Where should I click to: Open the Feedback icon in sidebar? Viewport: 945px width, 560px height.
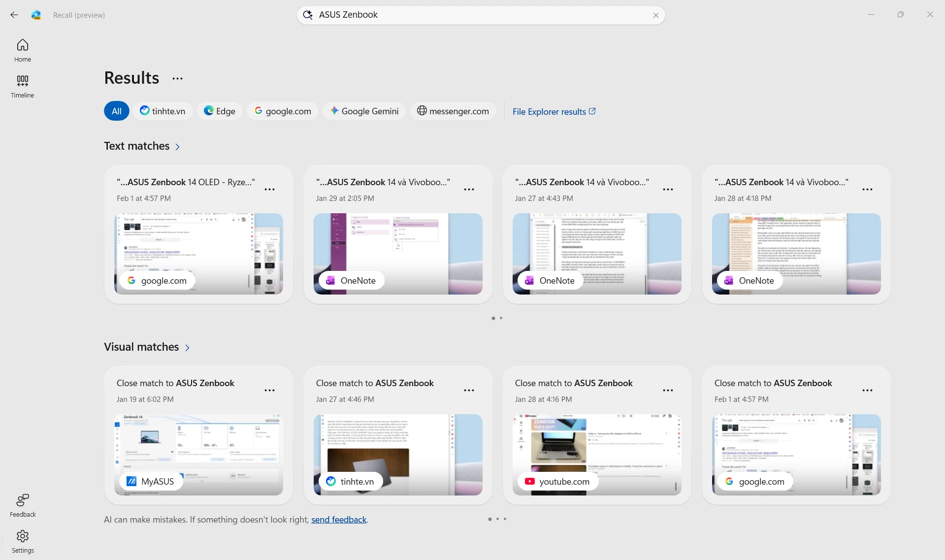[23, 505]
